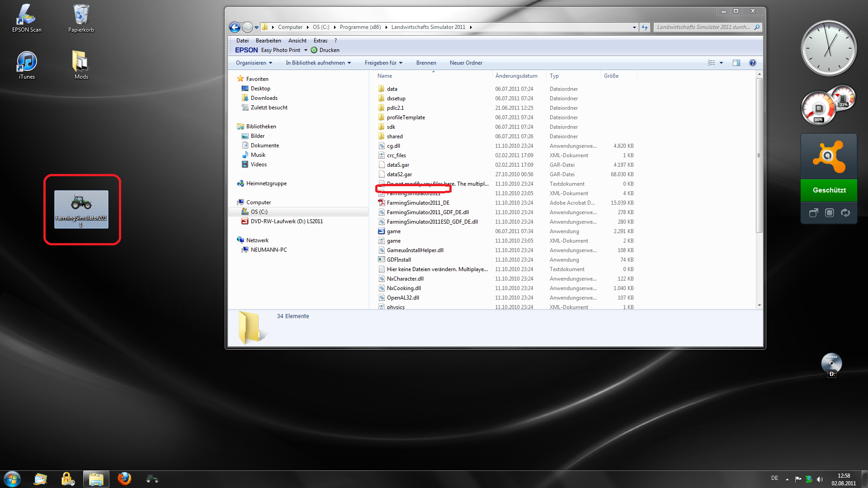Toggle the preview pane icon in Explorer toolbar
The image size is (868, 488).
click(736, 63)
